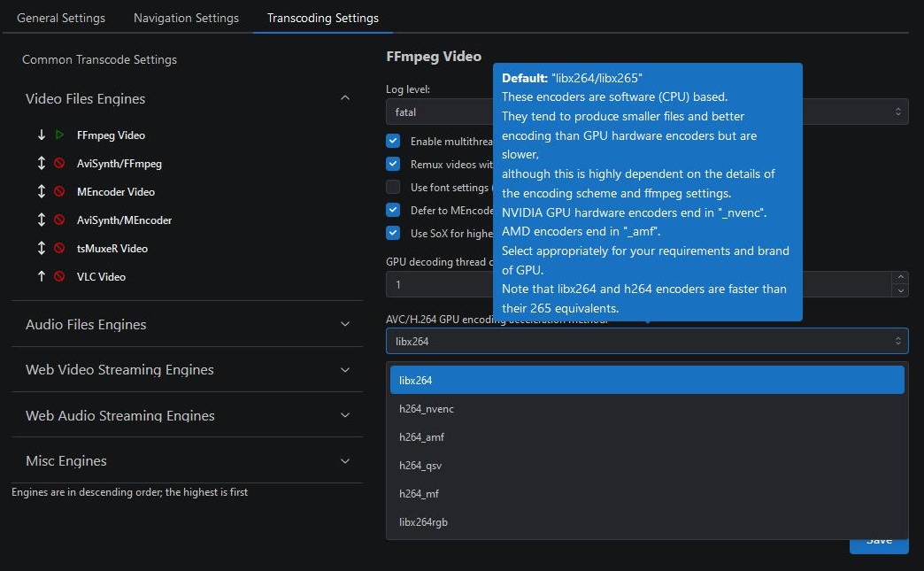Open the General Settings tab

(x=61, y=18)
